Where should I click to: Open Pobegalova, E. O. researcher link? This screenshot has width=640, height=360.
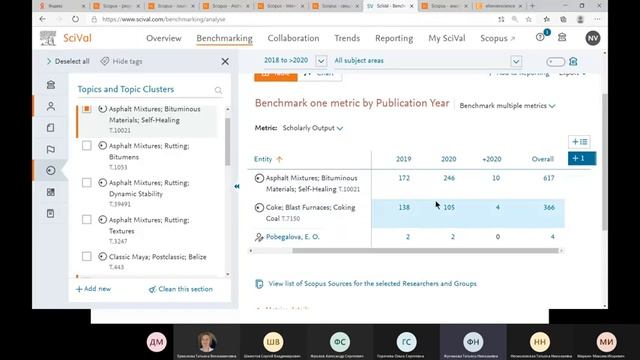(293, 237)
